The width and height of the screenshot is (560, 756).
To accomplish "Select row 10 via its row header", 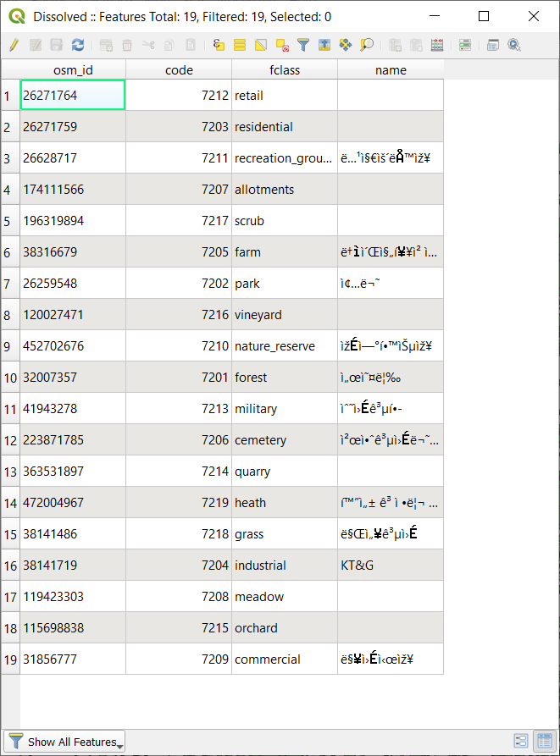I will click(x=10, y=378).
